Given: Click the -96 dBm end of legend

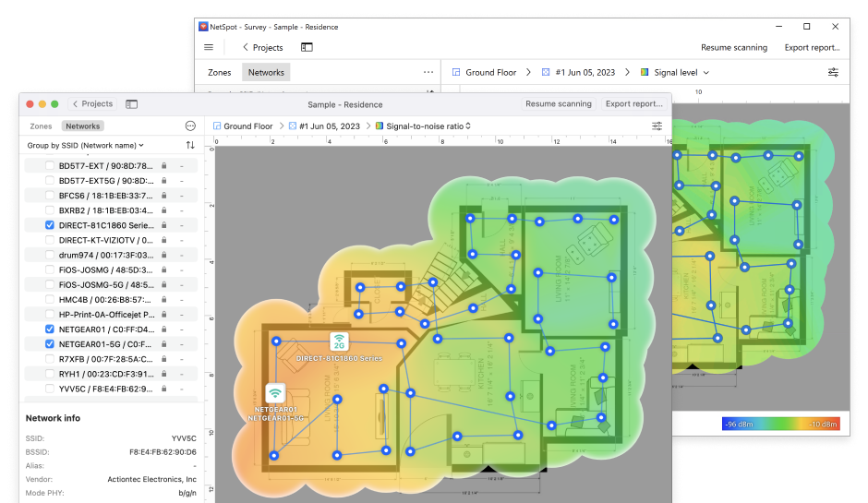Looking at the screenshot, I should click(x=741, y=424).
